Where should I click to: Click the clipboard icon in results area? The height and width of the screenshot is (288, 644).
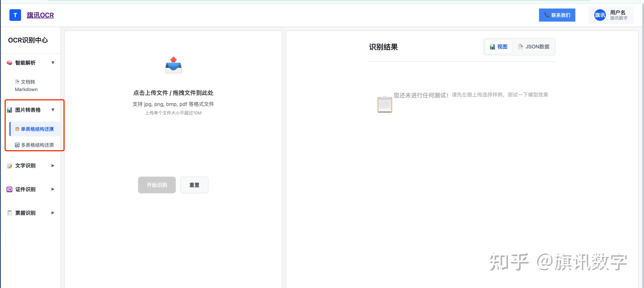click(x=384, y=105)
